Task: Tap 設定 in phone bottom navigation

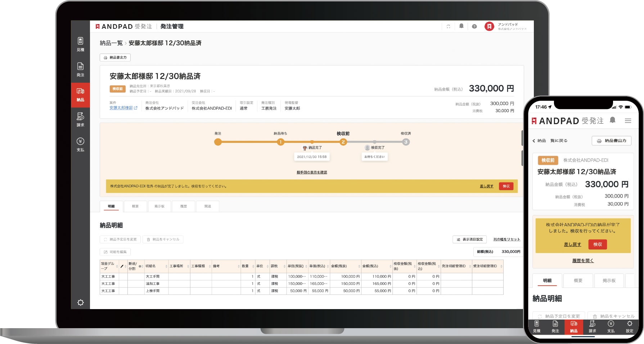Action: coord(630,327)
